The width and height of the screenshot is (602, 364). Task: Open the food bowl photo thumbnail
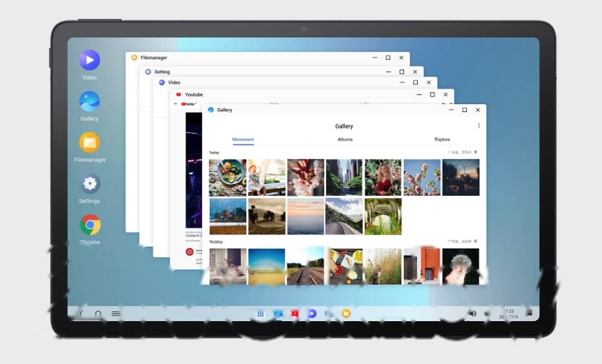[228, 177]
